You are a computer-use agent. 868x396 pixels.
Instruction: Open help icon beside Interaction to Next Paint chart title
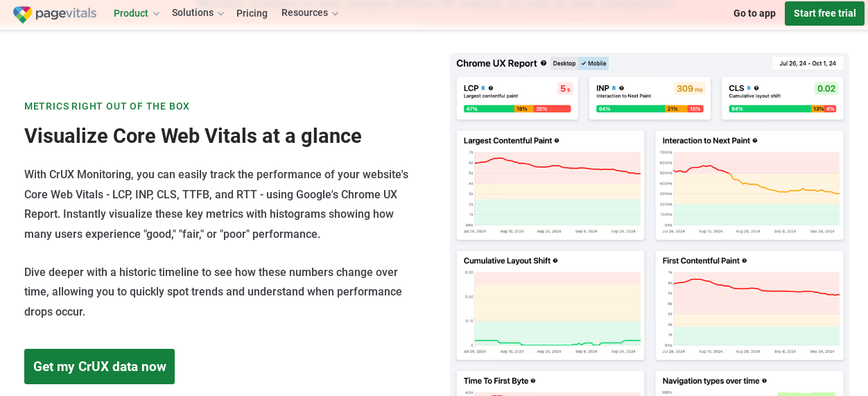point(755,141)
